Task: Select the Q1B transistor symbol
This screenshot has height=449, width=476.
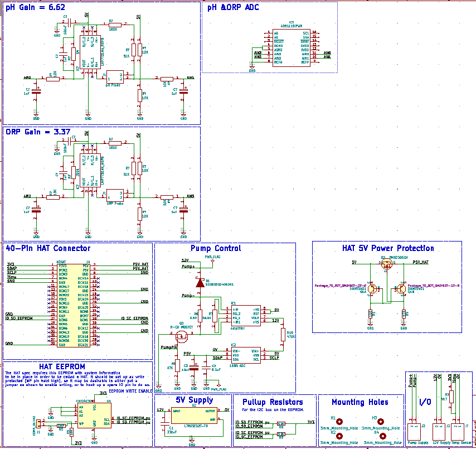Action: click(401, 288)
